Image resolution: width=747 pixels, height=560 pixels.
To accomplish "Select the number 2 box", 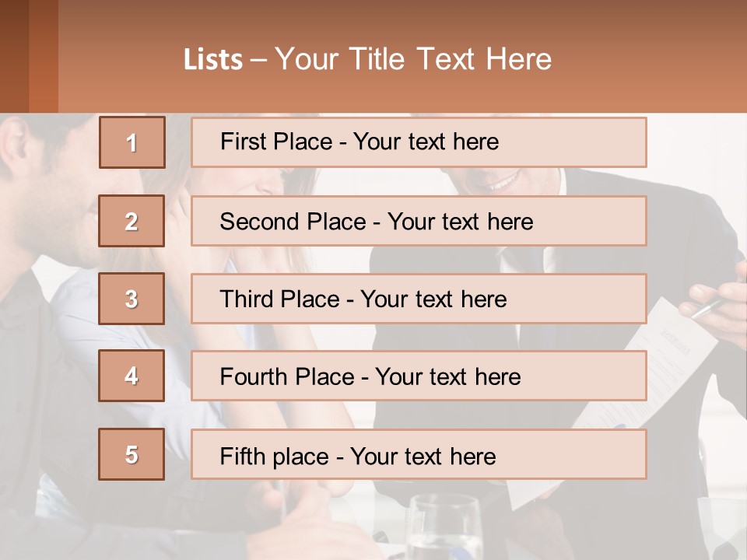I will click(132, 221).
